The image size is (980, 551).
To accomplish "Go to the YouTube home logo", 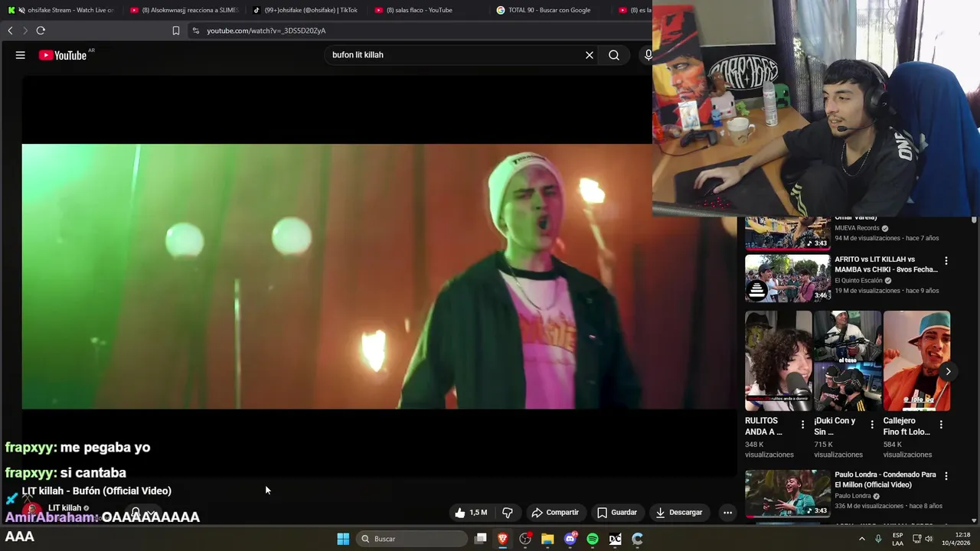I will click(x=63, y=55).
